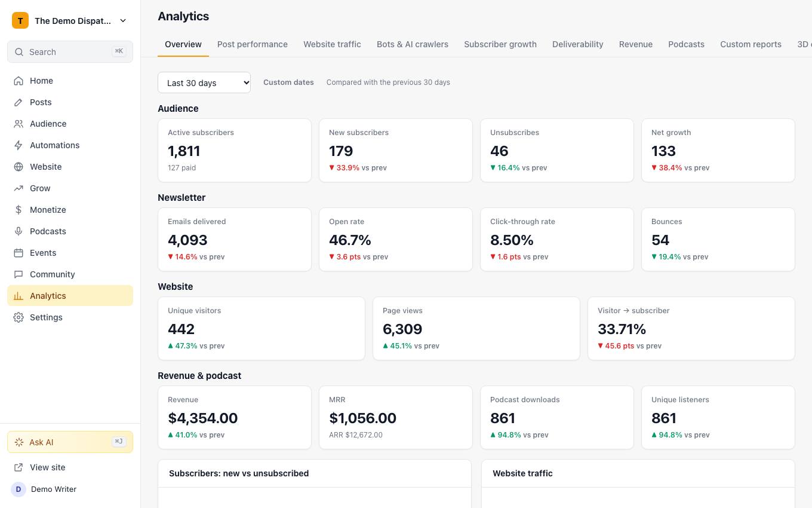Click the Grow trending arrow icon
The image size is (812, 508).
tap(19, 188)
